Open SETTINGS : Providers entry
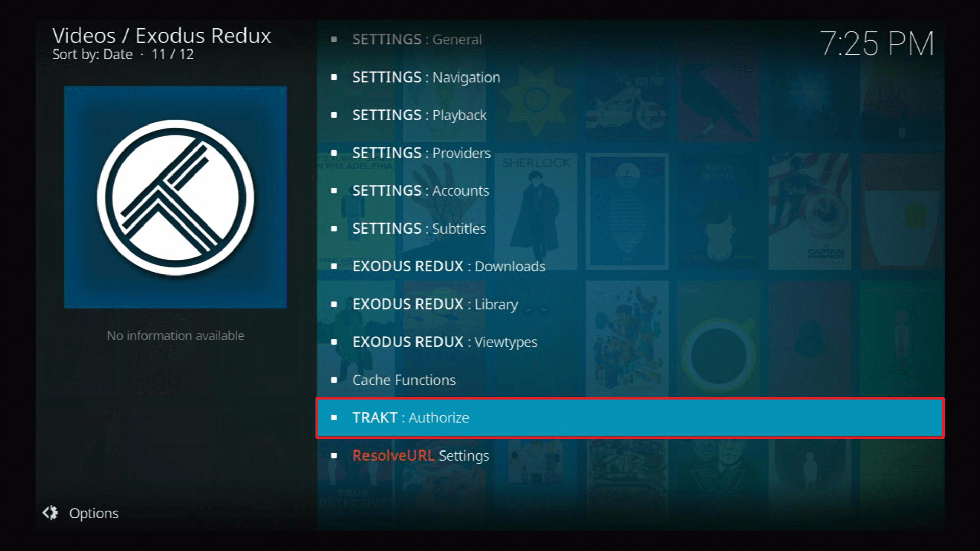 (421, 153)
